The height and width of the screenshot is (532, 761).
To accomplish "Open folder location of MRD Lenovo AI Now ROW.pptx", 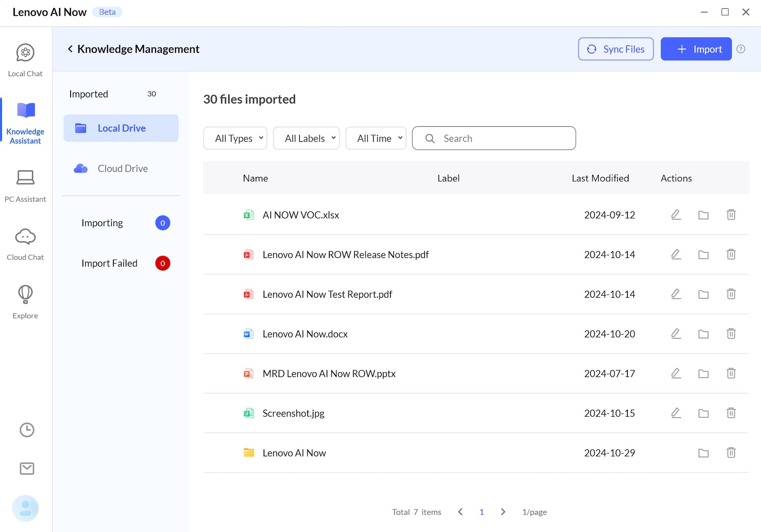I will pyautogui.click(x=704, y=373).
